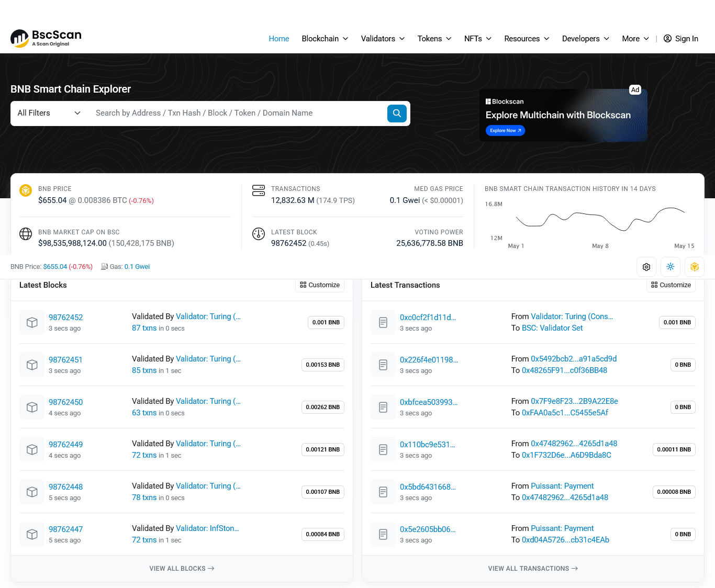Select the Home navigation item

pyautogui.click(x=279, y=39)
